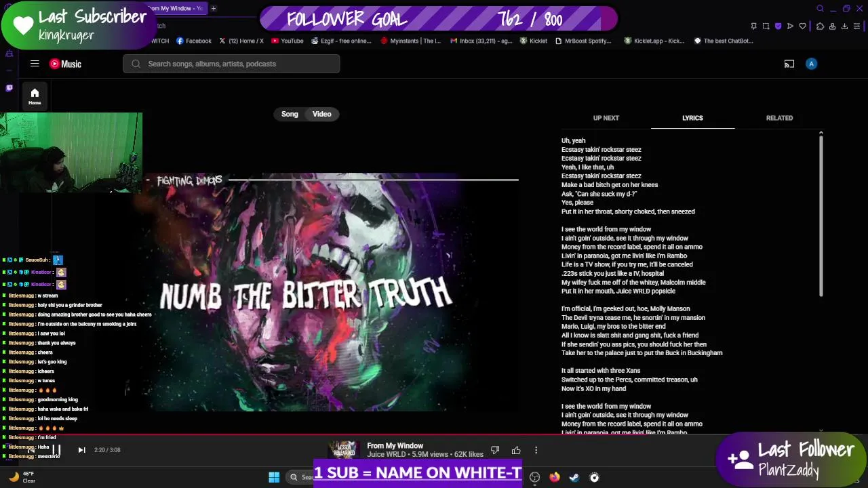
Task: Like From My Window
Action: (x=516, y=450)
